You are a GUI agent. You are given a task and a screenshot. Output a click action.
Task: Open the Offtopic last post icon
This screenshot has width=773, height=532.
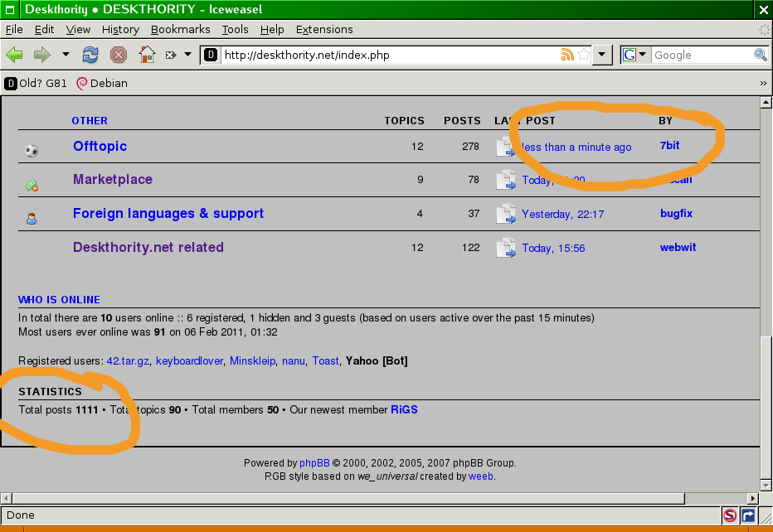coord(505,148)
